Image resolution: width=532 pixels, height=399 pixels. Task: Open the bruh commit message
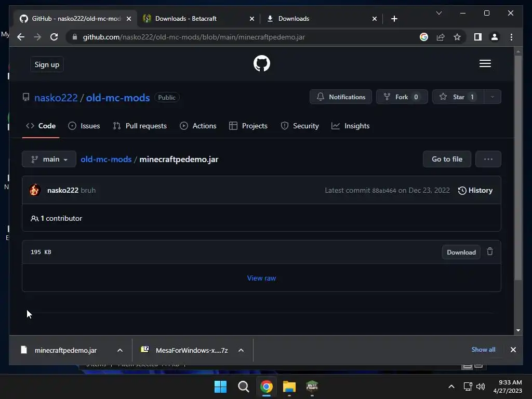tap(88, 190)
